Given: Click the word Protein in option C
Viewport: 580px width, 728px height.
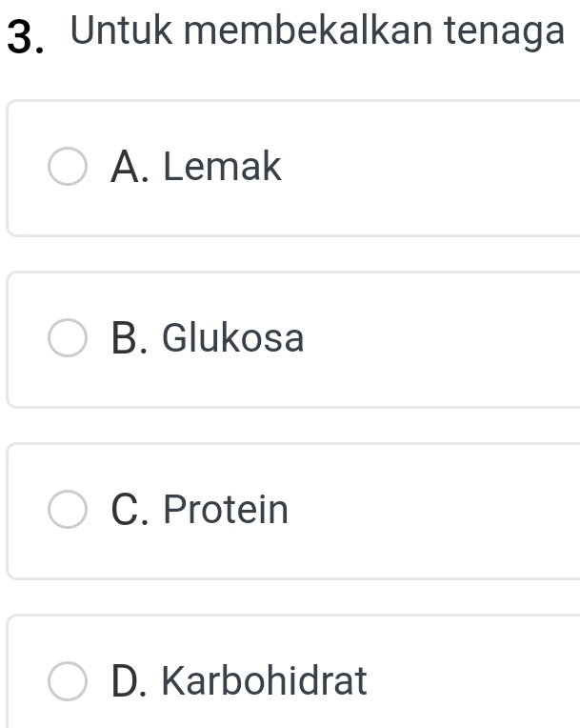Looking at the screenshot, I should [x=226, y=510].
